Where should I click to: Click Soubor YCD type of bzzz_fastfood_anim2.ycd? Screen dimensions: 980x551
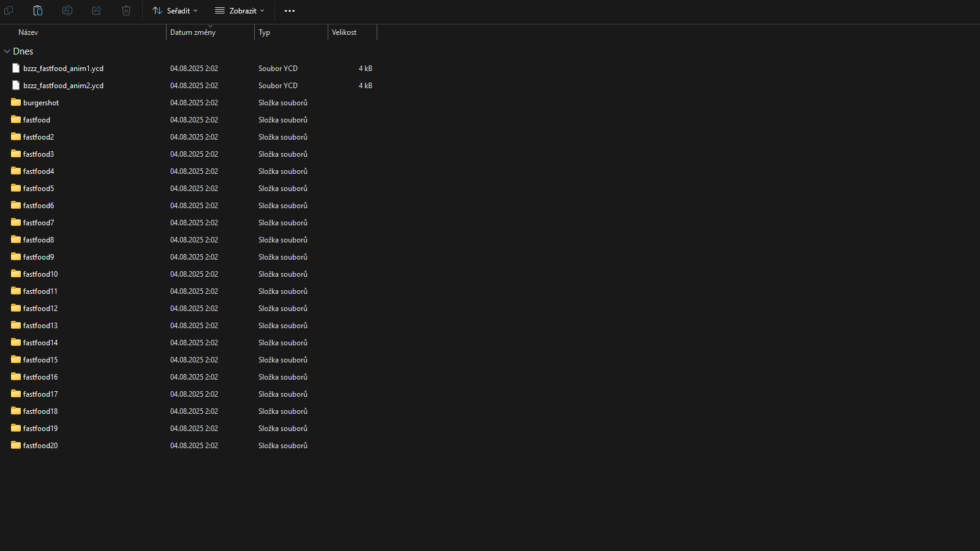click(278, 86)
